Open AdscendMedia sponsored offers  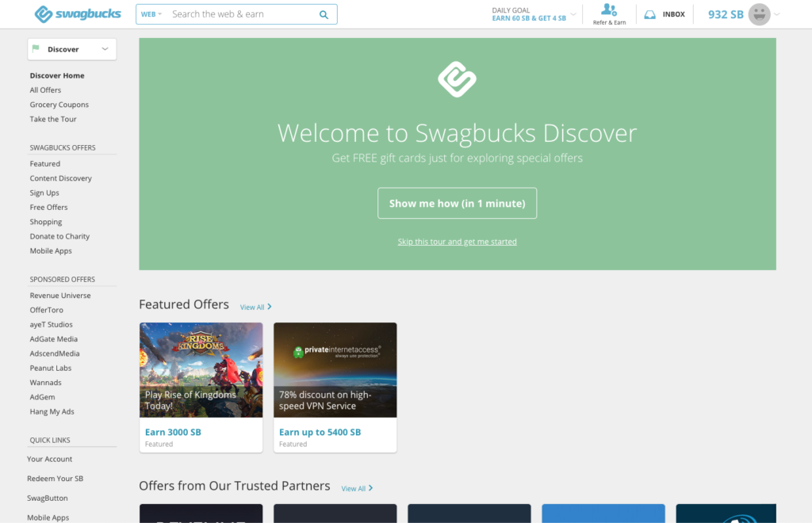coord(55,353)
